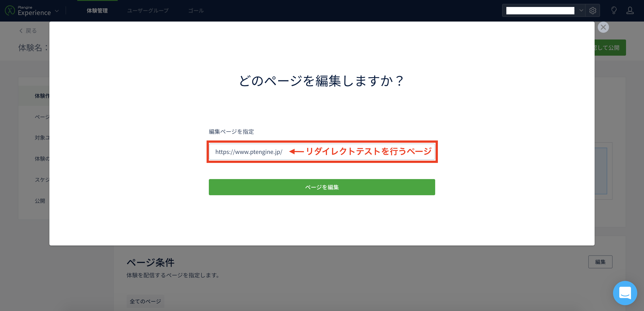Click 編集 button for ページ条件
The height and width of the screenshot is (311, 644).
[600, 262]
